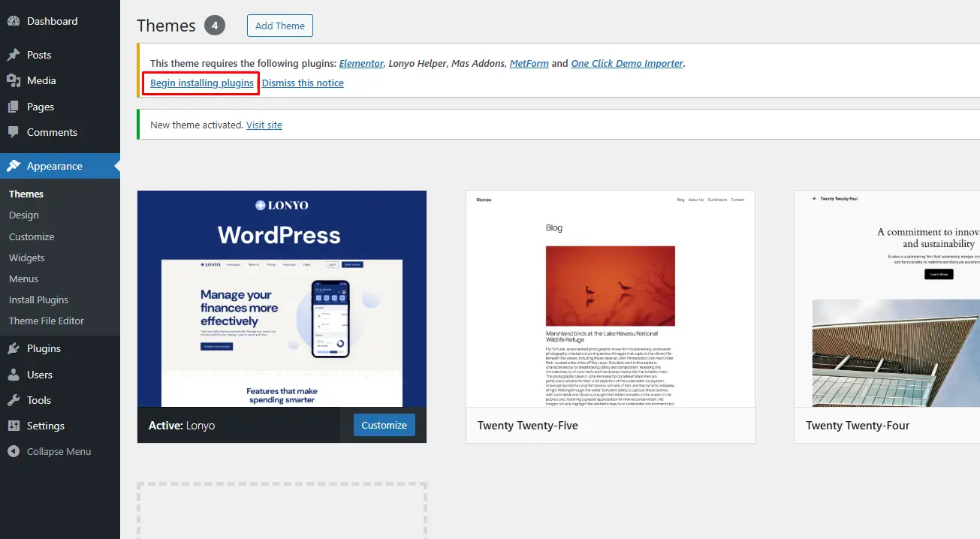Screen dimensions: 980x539
Task: Click the Media library icon
Action: point(14,80)
